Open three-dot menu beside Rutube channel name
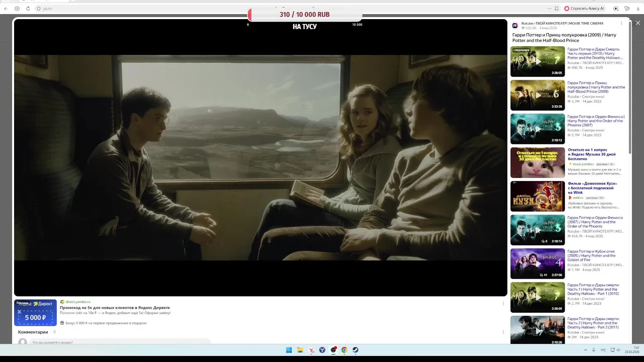Viewport: 644px width, 362px height. click(621, 23)
